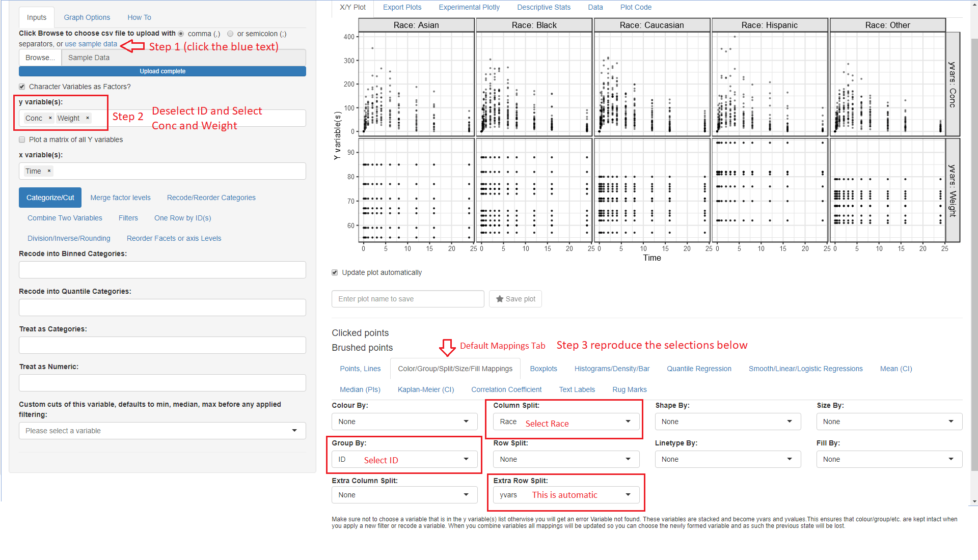
Task: Select the semicolon separator radio button
Action: (x=230, y=34)
